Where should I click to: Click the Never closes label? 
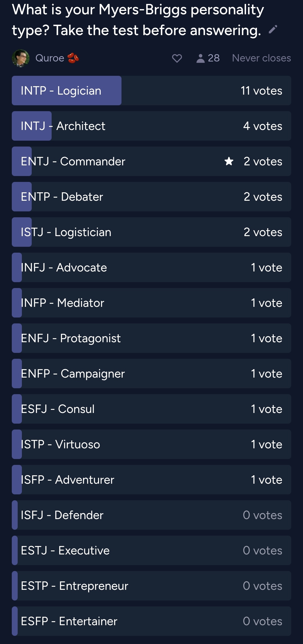coord(261,58)
